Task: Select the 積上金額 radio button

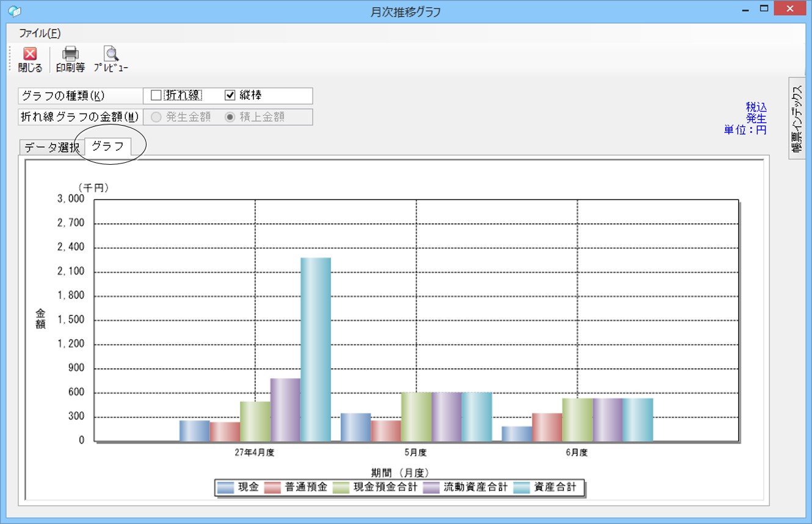Action: [x=230, y=117]
